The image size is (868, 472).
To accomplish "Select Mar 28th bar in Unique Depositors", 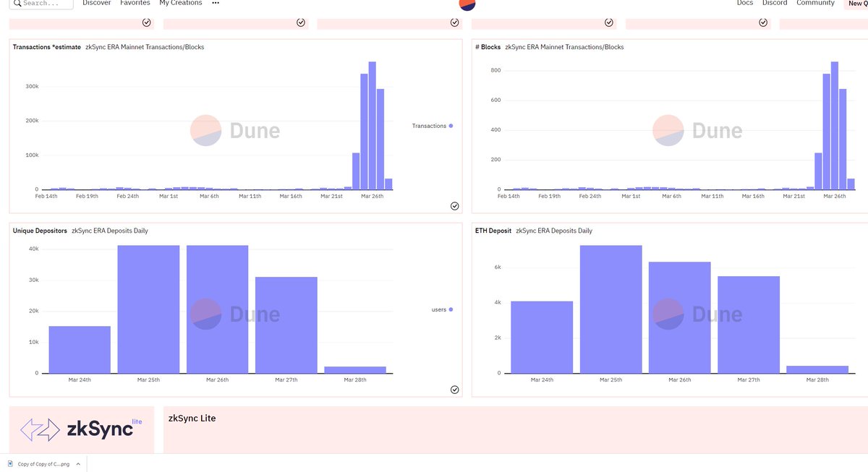I will (354, 369).
